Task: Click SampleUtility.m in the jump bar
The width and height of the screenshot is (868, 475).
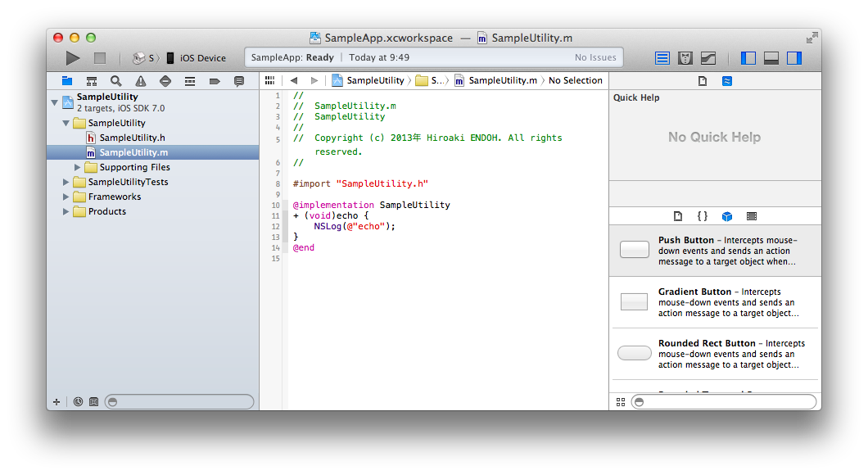Action: 502,80
